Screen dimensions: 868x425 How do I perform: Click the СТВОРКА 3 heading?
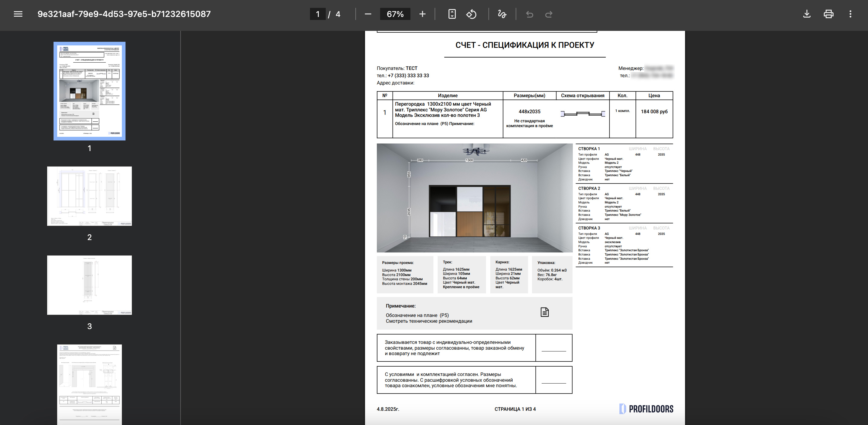click(x=589, y=228)
